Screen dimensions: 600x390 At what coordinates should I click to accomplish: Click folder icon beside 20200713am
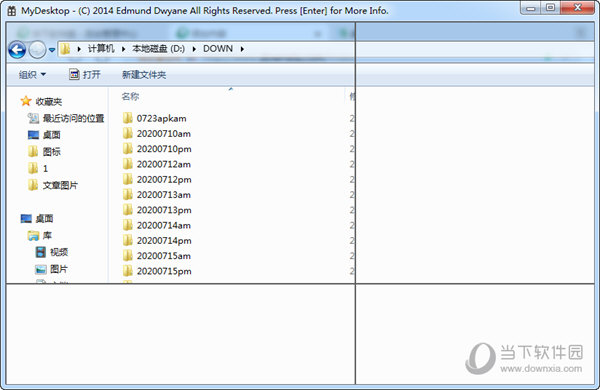pos(128,194)
